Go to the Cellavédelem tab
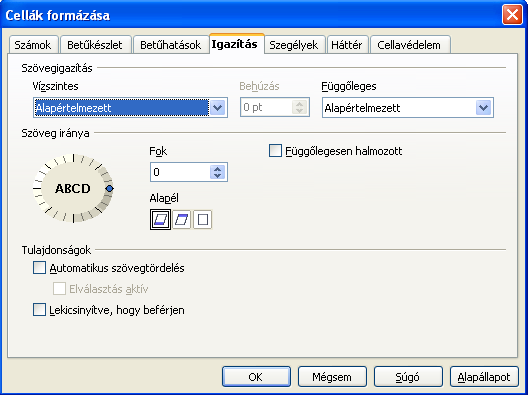 [x=409, y=45]
